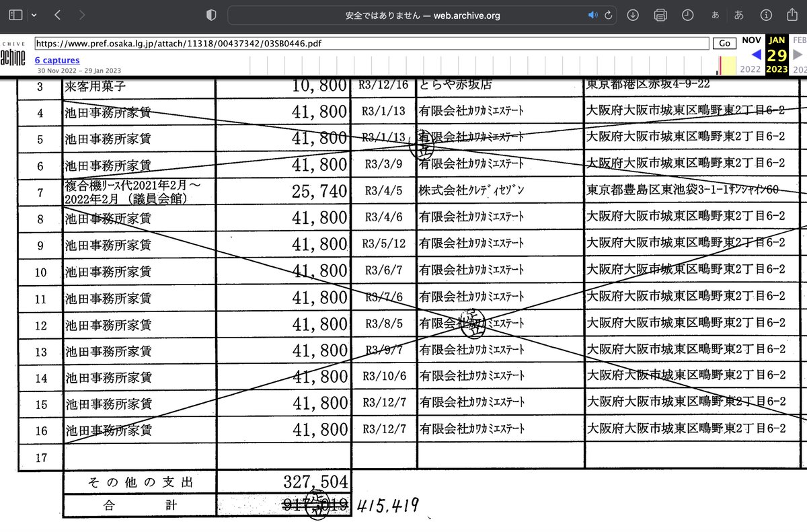Click the date R3/3/9
Screen dimensions: 807x532
(383, 163)
